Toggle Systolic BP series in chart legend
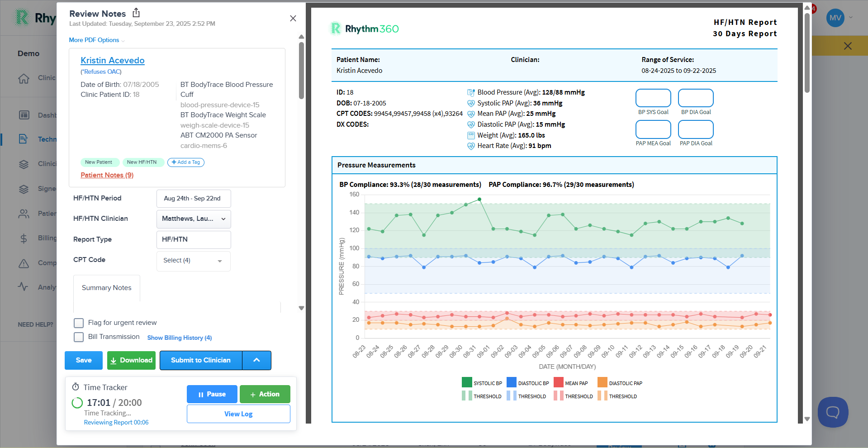 coord(482,383)
